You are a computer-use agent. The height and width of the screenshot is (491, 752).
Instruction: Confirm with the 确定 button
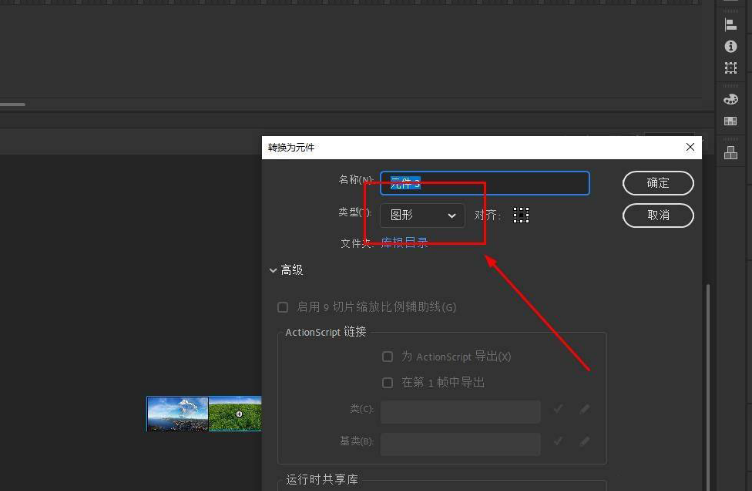pyautogui.click(x=658, y=183)
